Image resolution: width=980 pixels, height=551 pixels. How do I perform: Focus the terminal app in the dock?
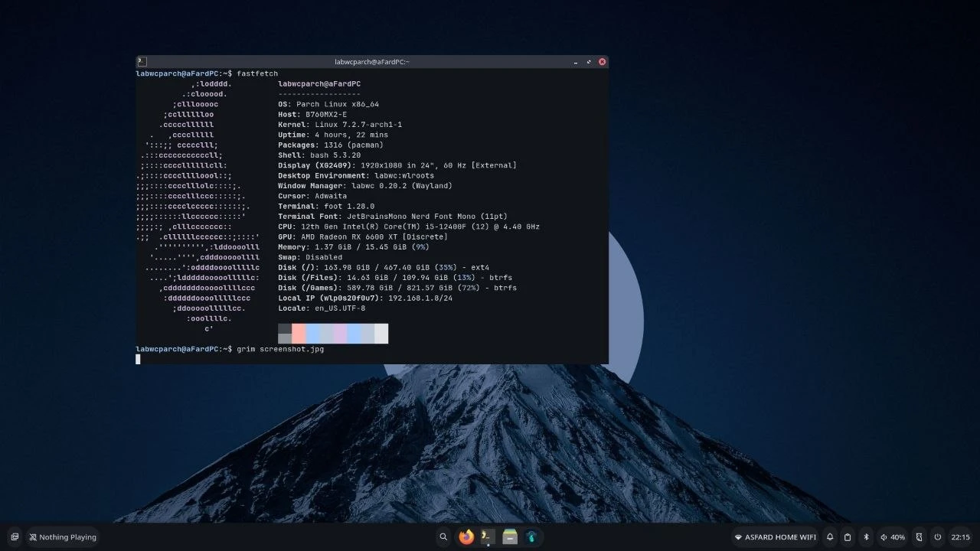tap(488, 537)
